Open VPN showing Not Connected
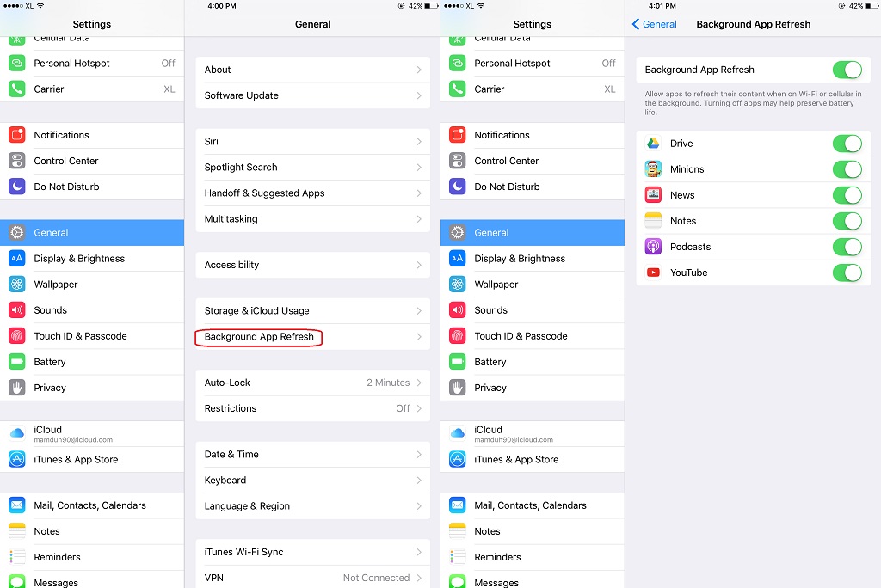Image resolution: width=881 pixels, height=588 pixels. tap(313, 578)
